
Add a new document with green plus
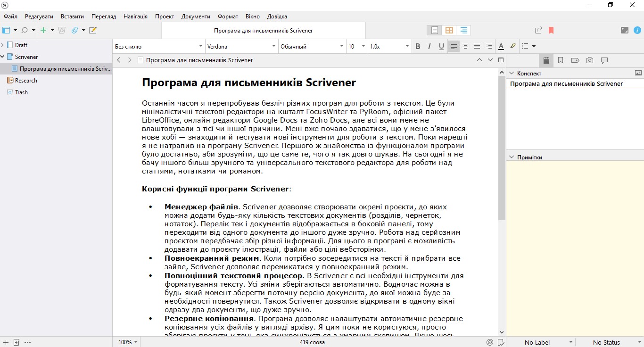pos(43,30)
